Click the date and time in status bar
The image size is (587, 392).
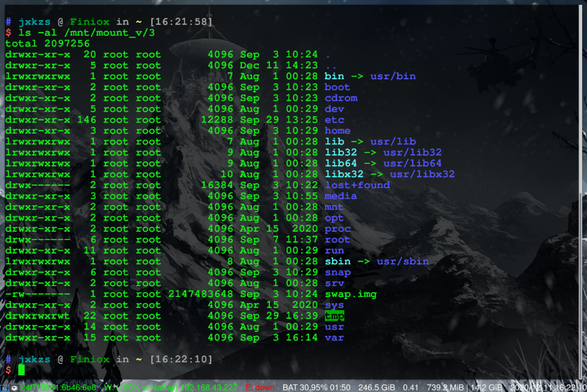click(x=548, y=388)
